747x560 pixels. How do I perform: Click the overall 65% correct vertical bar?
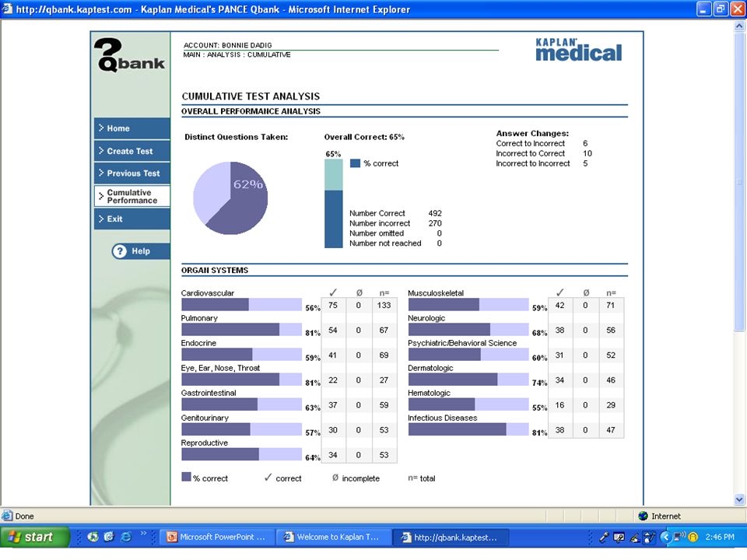pos(334,203)
